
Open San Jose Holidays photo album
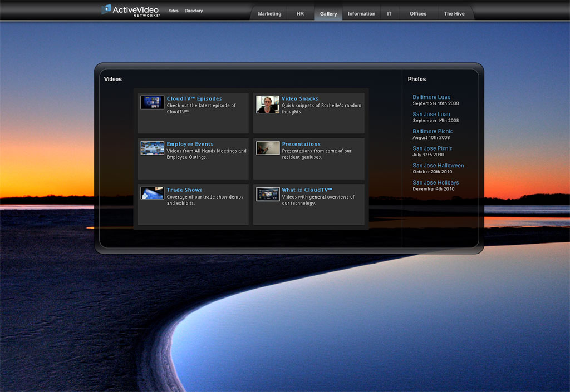coord(435,182)
